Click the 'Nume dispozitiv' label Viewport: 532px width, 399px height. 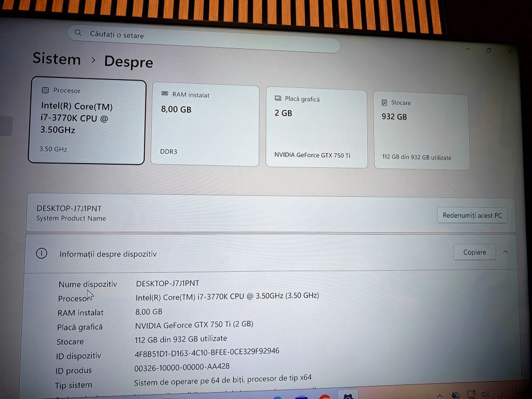(88, 284)
